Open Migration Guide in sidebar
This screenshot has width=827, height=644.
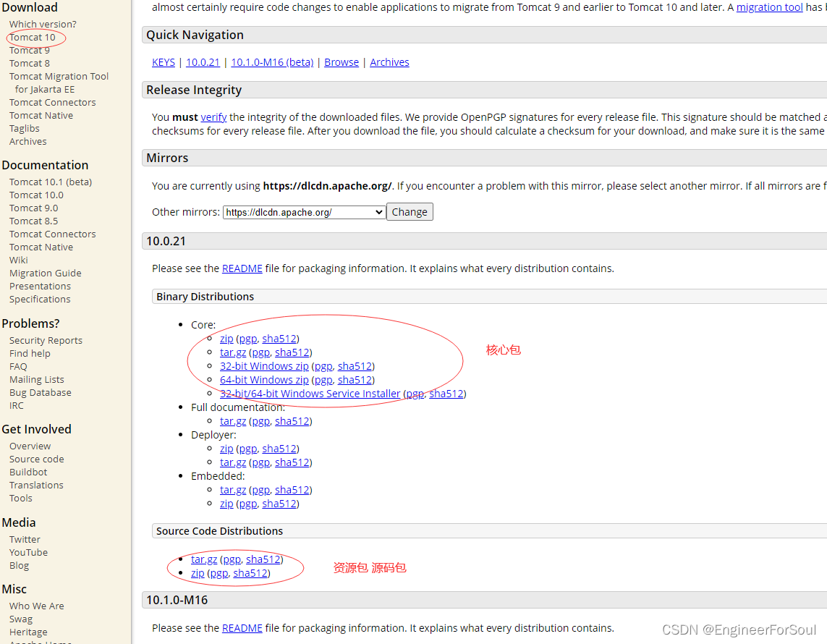[46, 274]
